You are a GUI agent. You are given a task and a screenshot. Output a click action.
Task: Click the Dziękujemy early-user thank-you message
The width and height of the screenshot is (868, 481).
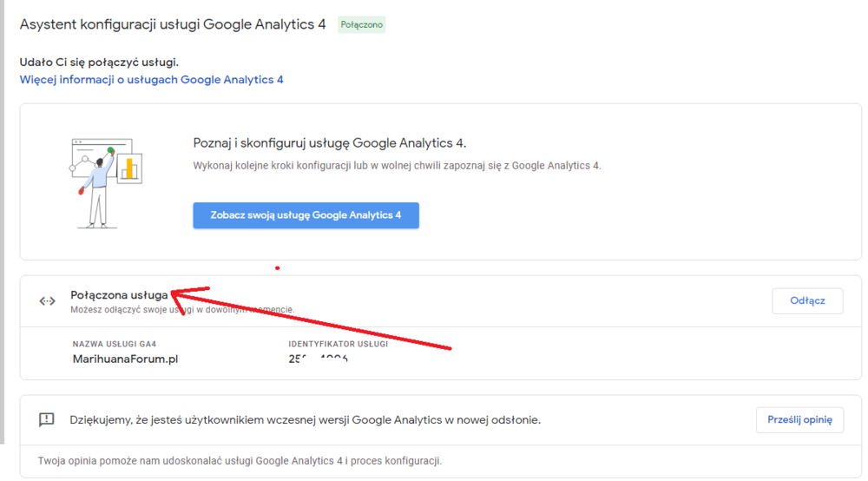click(305, 420)
